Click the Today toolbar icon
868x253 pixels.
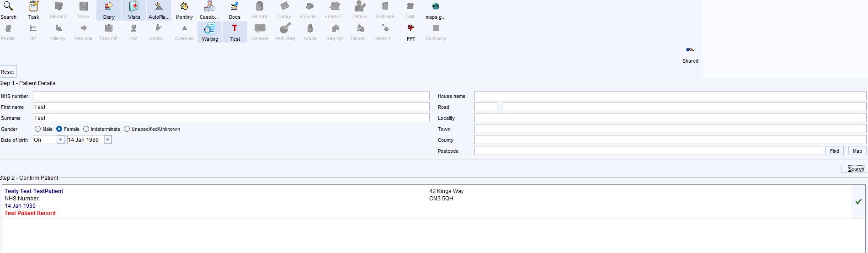[285, 11]
